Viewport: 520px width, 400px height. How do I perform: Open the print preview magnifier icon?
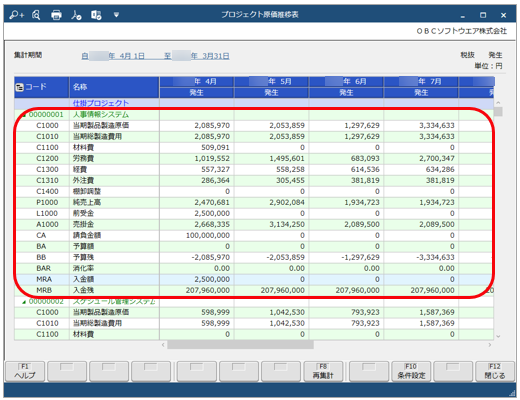pos(36,15)
